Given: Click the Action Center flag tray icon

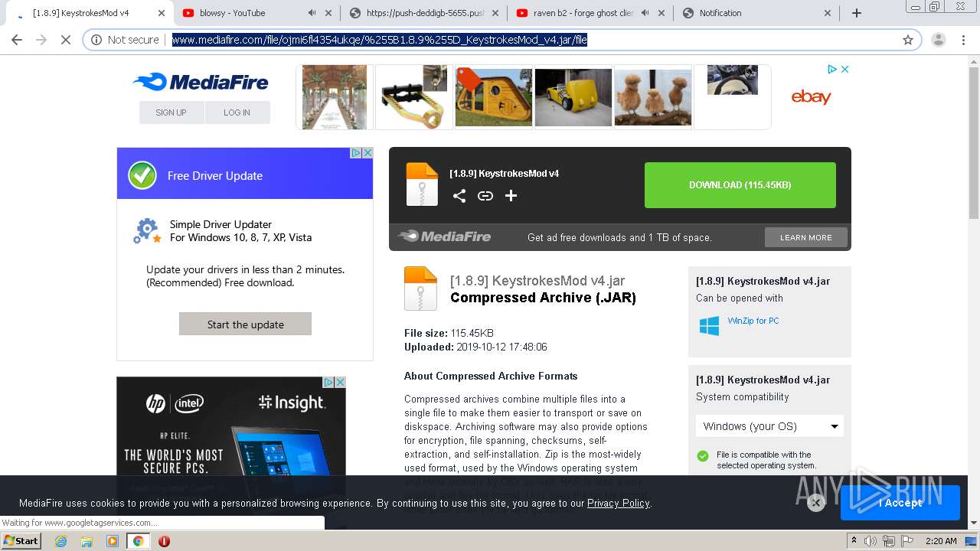Looking at the screenshot, I should (907, 541).
